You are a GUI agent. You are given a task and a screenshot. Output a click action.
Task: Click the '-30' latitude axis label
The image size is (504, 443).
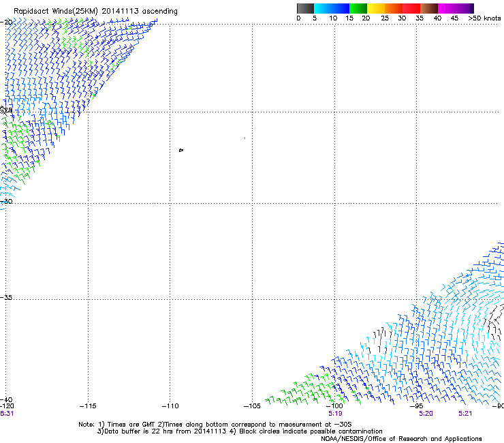(6, 201)
